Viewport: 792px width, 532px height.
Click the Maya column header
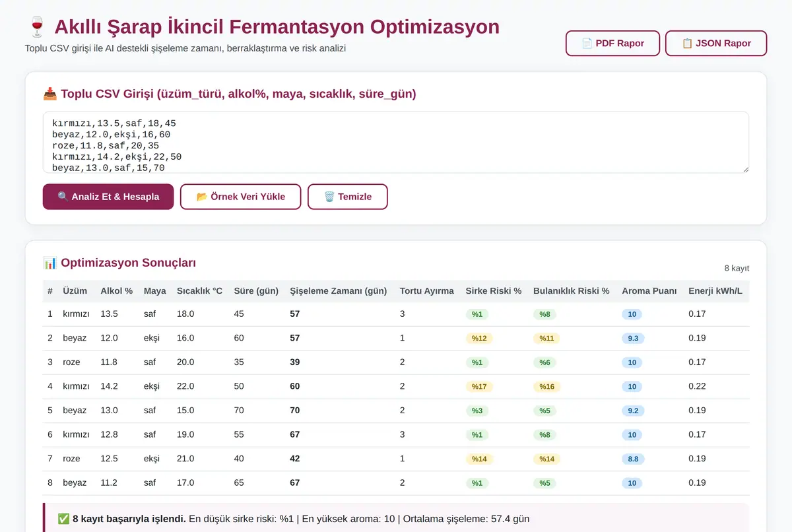[155, 291]
